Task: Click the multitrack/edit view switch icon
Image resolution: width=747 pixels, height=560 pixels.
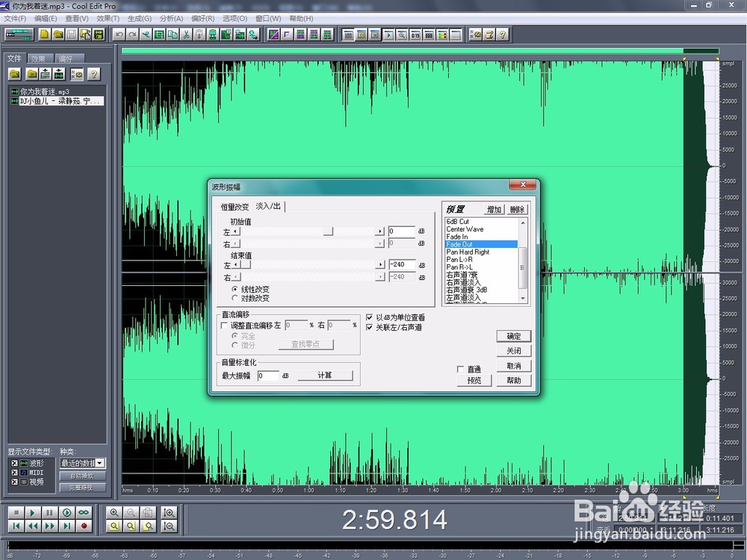Action: tap(19, 34)
